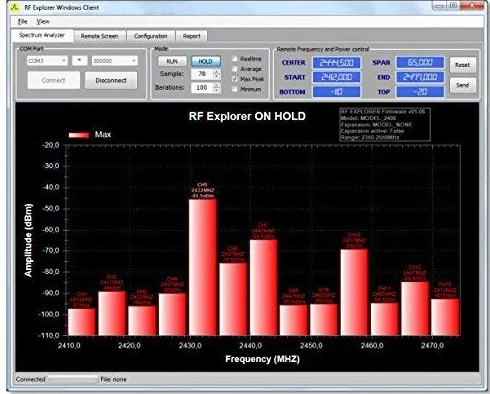Open the File menu
Image resolution: width=490 pixels, height=394 pixels.
pyautogui.click(x=23, y=22)
